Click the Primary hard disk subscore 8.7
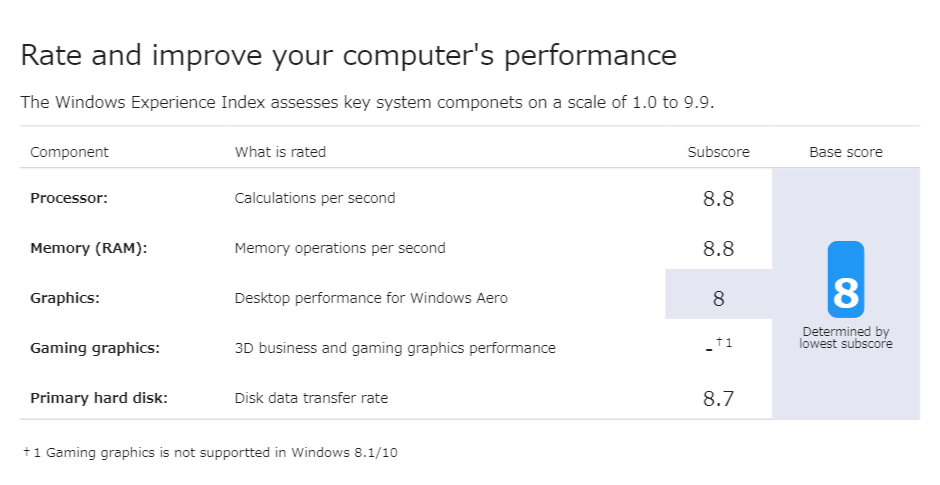Image resolution: width=940 pixels, height=485 pixels. tap(718, 399)
